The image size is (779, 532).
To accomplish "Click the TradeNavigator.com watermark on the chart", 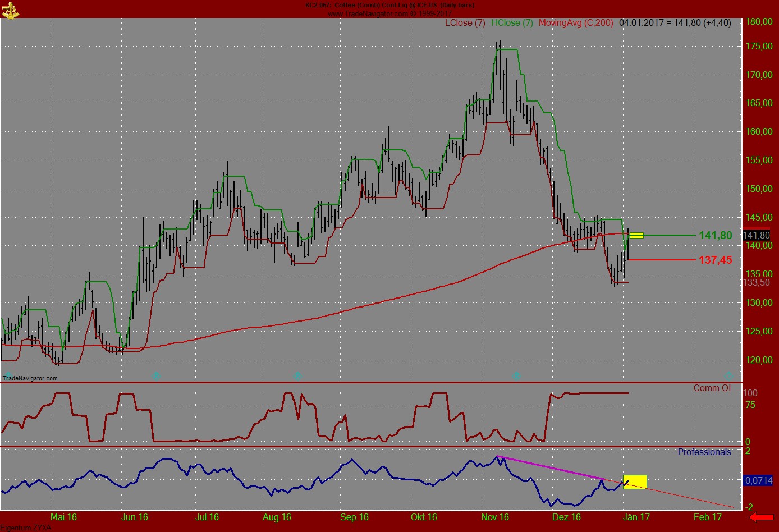I will point(29,378).
